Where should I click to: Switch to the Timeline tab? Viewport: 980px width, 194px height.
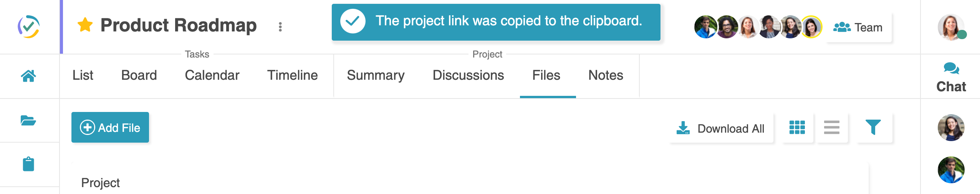pyautogui.click(x=293, y=75)
